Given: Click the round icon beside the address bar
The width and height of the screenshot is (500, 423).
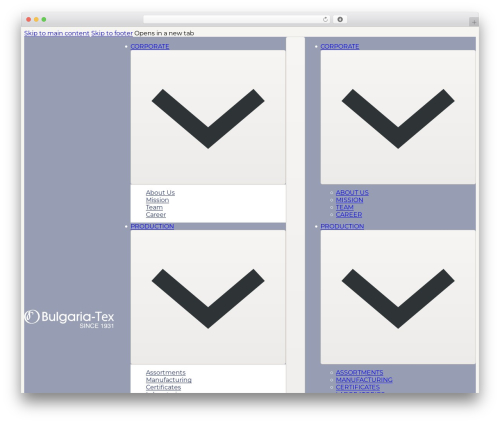Looking at the screenshot, I should (x=340, y=20).
